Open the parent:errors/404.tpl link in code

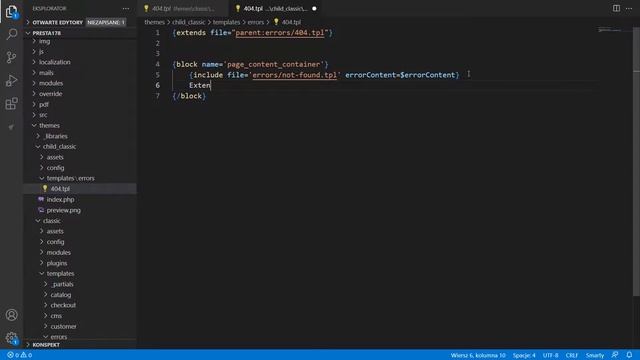[x=280, y=33]
